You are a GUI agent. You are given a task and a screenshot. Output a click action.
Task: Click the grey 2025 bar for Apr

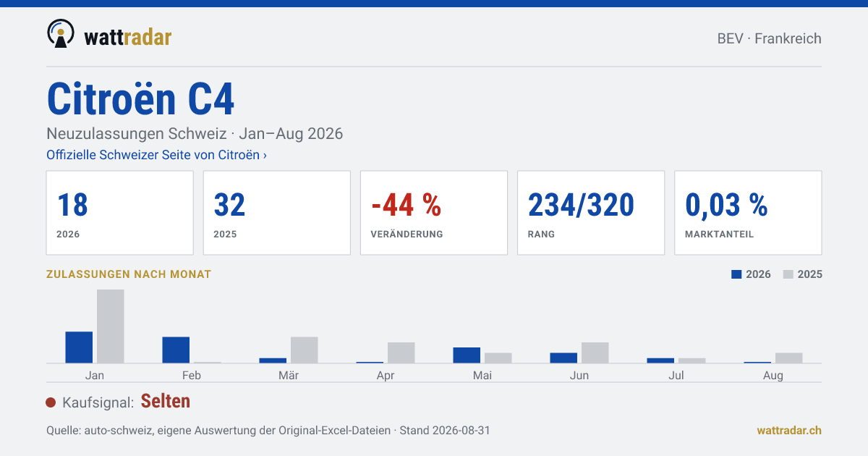[x=401, y=352]
